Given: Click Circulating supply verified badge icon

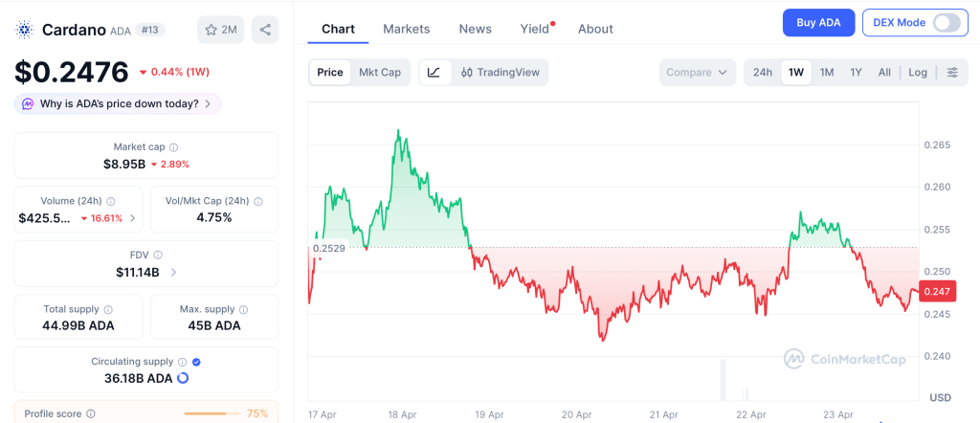Looking at the screenshot, I should pyautogui.click(x=196, y=362).
